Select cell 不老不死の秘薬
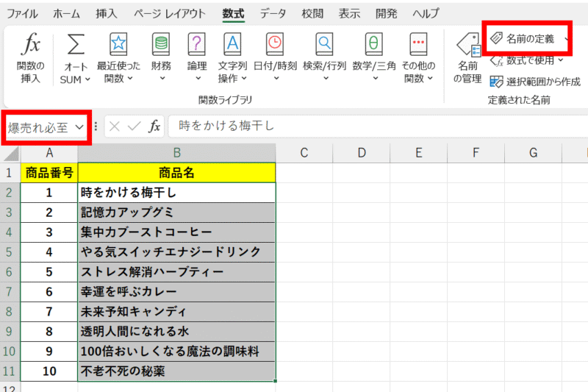Viewport: 588px width, 392px height. point(176,371)
